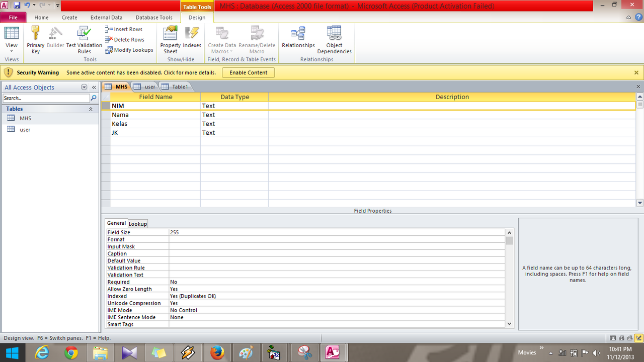Click in the navigation Search box
The width and height of the screenshot is (644, 362).
coord(46,98)
